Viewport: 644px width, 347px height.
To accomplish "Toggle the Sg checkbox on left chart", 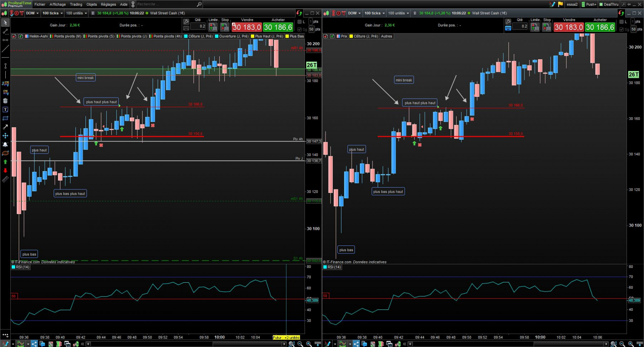I will point(299,29).
